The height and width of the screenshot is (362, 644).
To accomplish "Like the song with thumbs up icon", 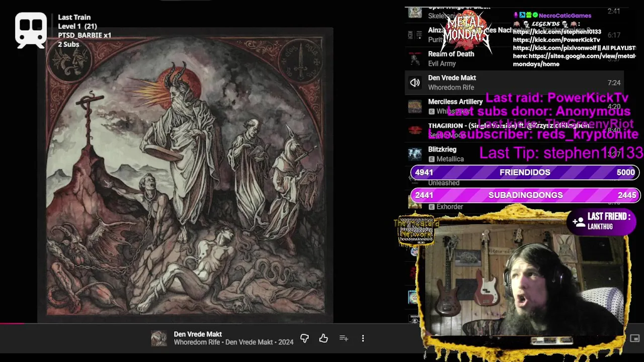I will 324,338.
